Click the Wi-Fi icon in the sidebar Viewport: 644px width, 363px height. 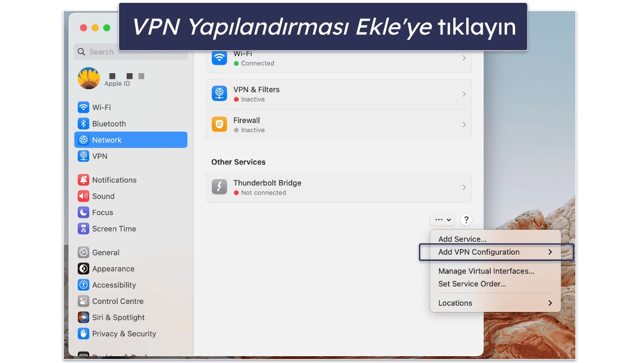click(x=83, y=107)
